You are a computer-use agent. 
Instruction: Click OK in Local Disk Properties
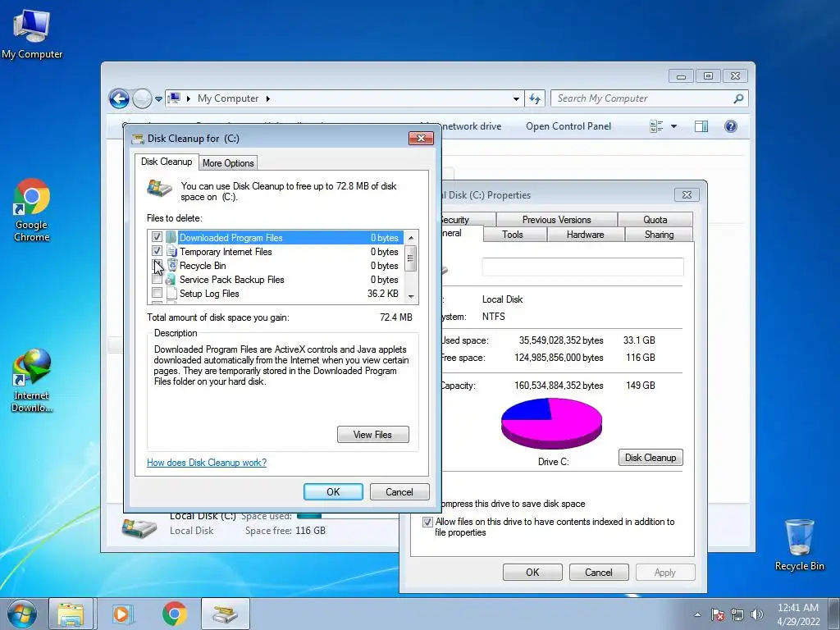click(x=532, y=572)
